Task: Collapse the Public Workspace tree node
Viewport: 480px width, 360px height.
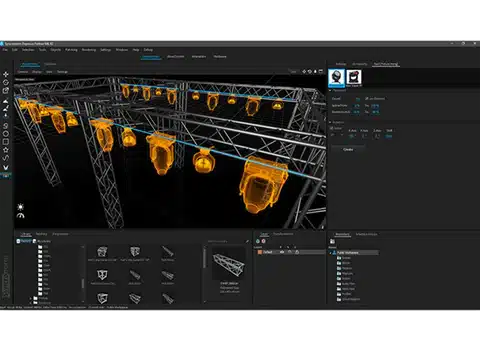Action: click(330, 253)
